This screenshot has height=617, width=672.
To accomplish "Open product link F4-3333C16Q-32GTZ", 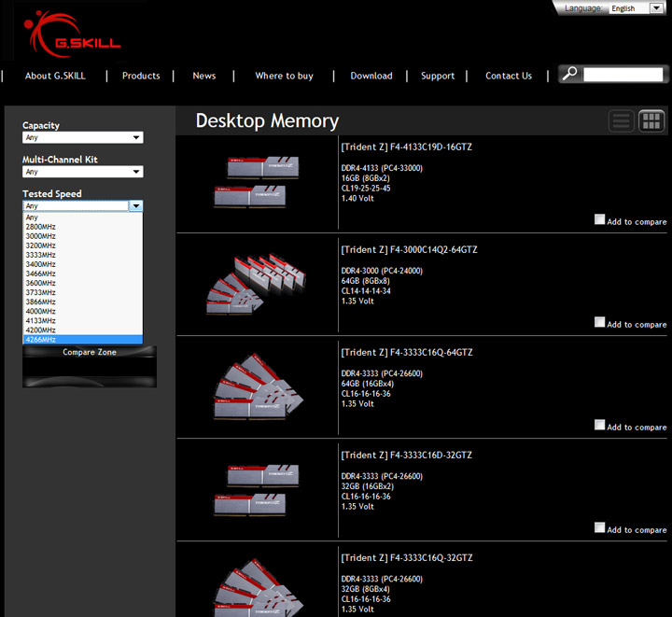I will pos(407,558).
